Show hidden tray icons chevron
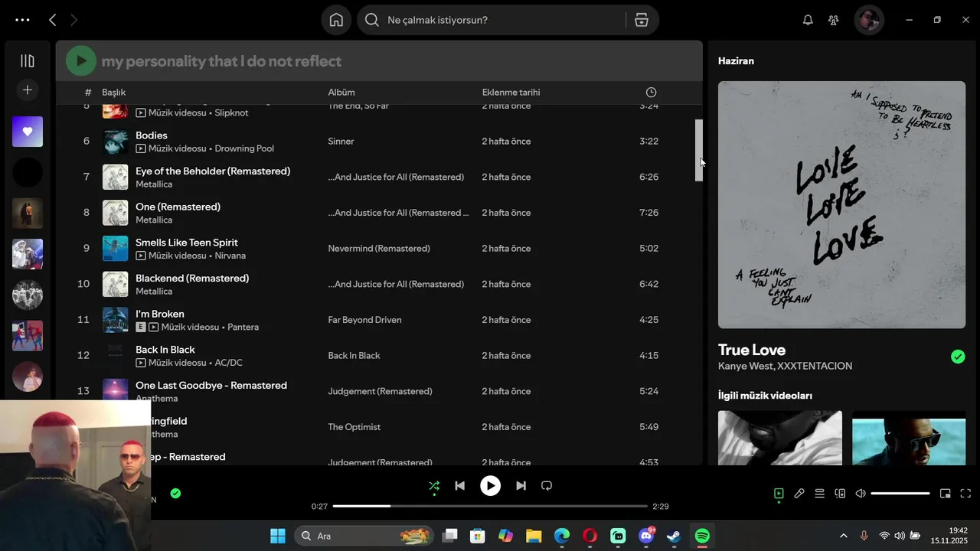980x551 pixels. click(x=844, y=536)
